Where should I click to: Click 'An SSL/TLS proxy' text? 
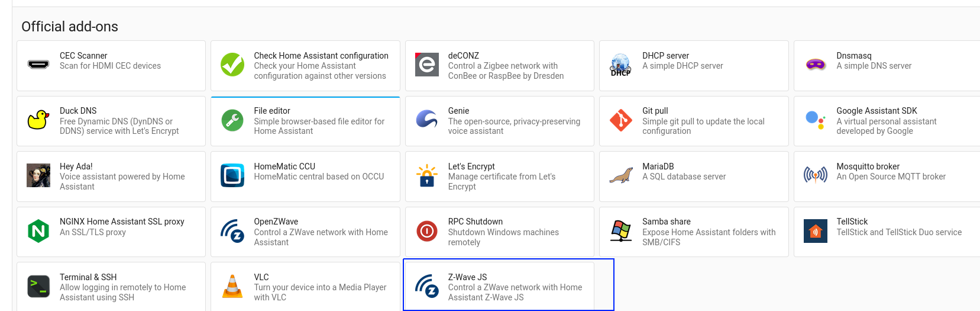pos(93,232)
